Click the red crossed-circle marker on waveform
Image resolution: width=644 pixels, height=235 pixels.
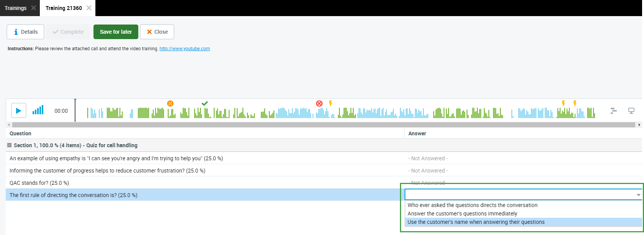[319, 104]
